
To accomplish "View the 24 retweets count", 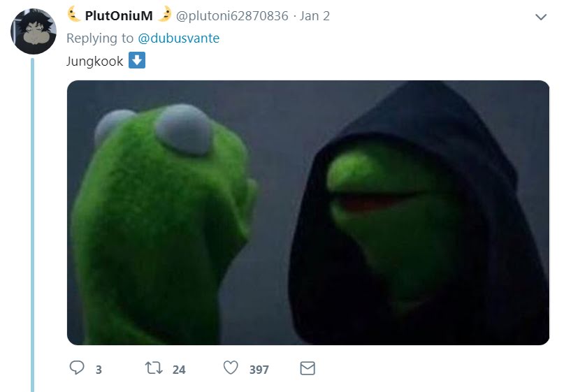I will [179, 370].
